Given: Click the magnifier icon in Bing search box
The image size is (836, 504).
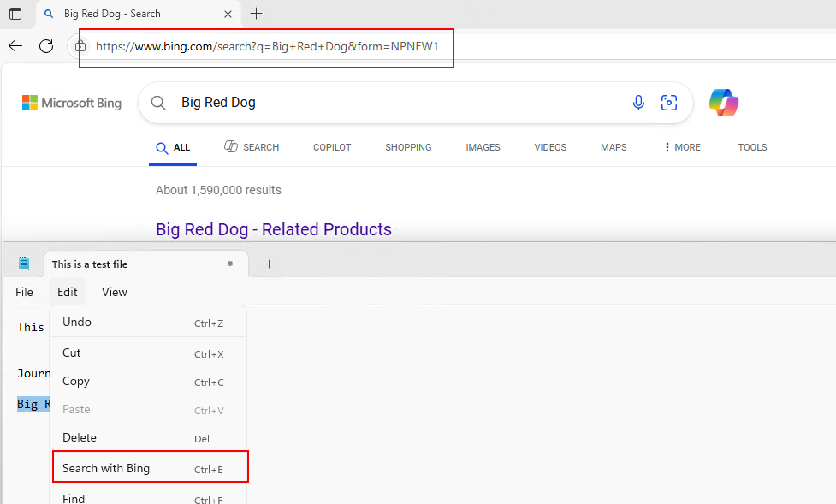Looking at the screenshot, I should 158,103.
